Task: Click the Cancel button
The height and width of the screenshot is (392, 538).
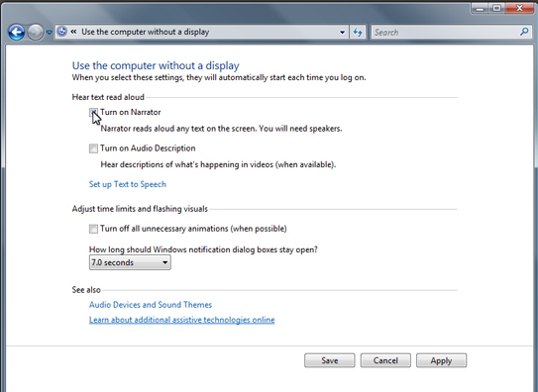Action: [385, 360]
